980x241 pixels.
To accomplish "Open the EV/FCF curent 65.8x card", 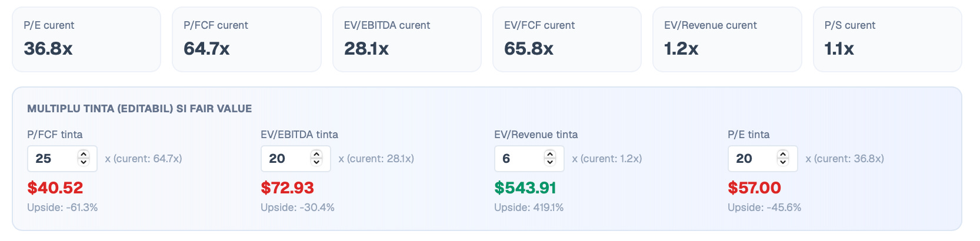I will point(567,39).
